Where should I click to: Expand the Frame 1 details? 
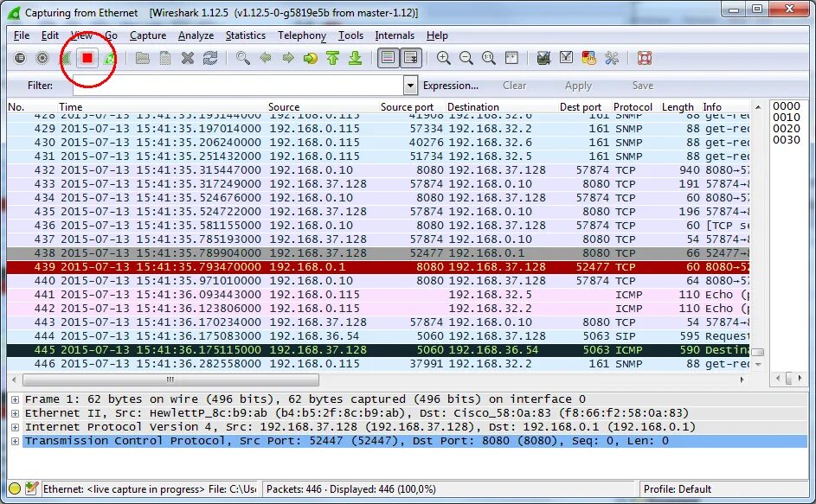[x=15, y=399]
